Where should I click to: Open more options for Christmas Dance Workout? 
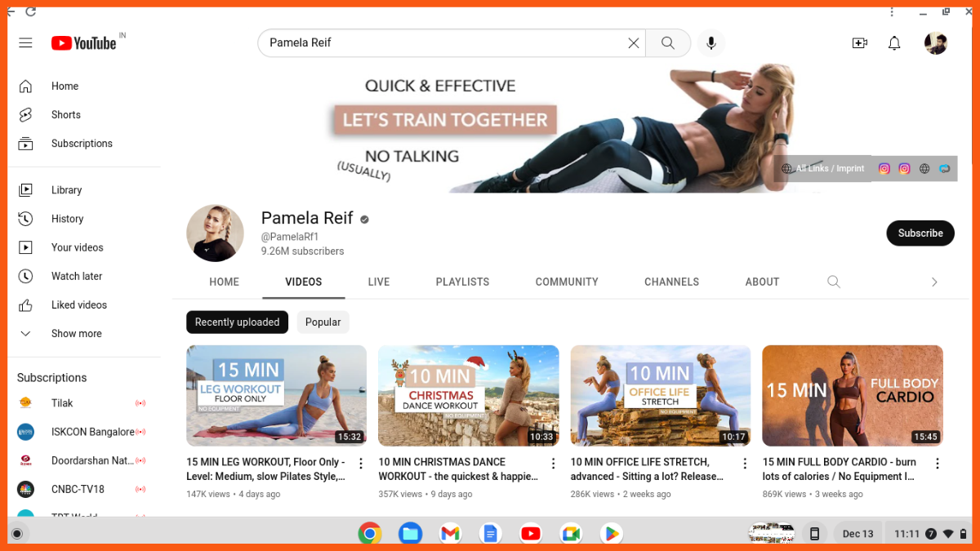pos(553,464)
